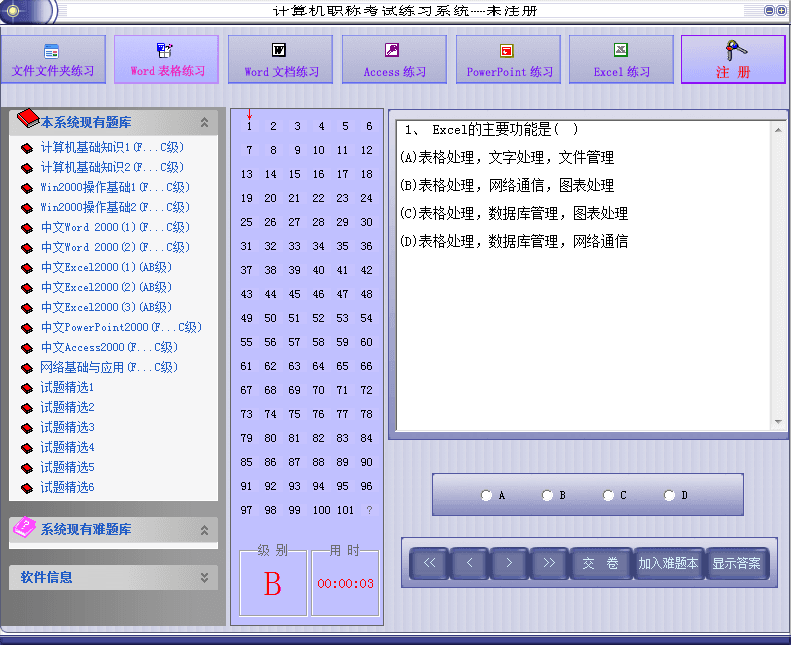Screen dimensions: 791x645
Task: Pick answer option D radio button
Action: tap(669, 495)
